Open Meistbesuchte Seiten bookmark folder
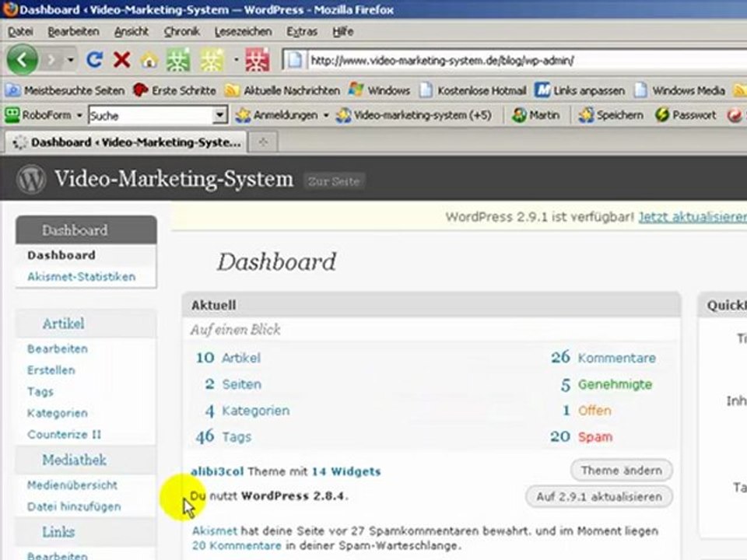 click(65, 90)
